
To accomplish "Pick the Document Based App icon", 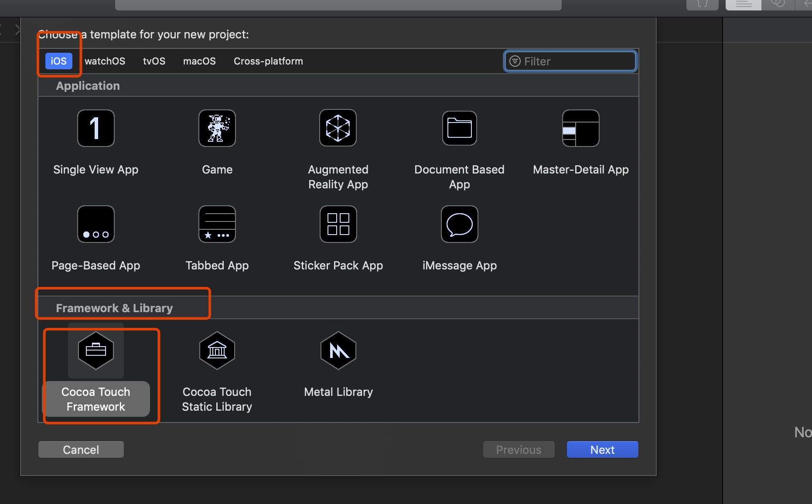I will 460,128.
